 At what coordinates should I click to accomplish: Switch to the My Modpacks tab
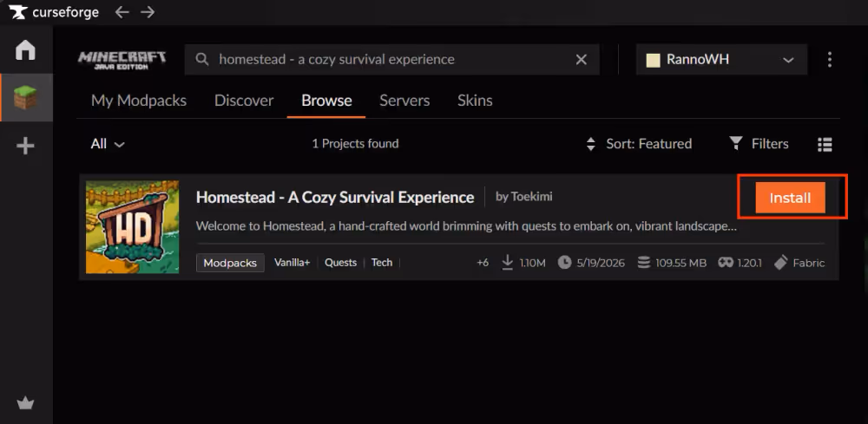click(138, 101)
